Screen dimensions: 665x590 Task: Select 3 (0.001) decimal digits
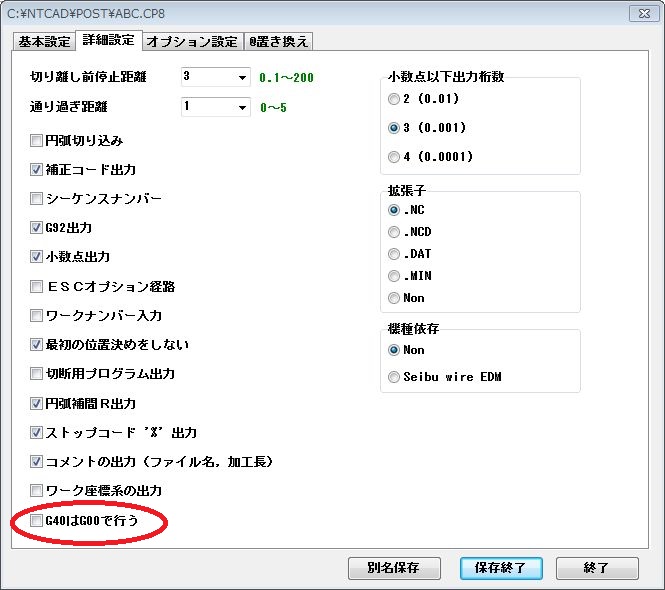click(x=394, y=128)
